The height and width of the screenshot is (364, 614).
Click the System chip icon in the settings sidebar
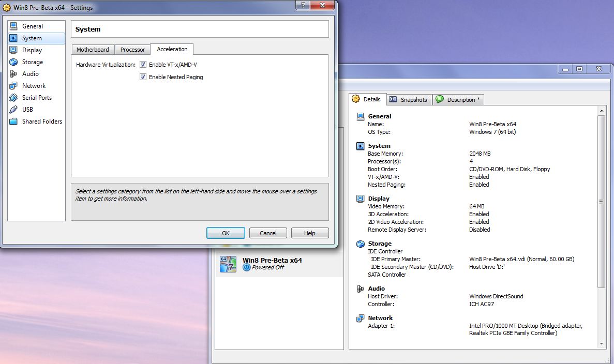coord(13,38)
